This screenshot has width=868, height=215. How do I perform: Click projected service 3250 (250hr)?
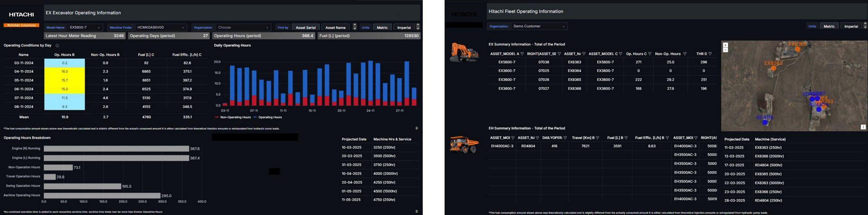tap(384, 148)
